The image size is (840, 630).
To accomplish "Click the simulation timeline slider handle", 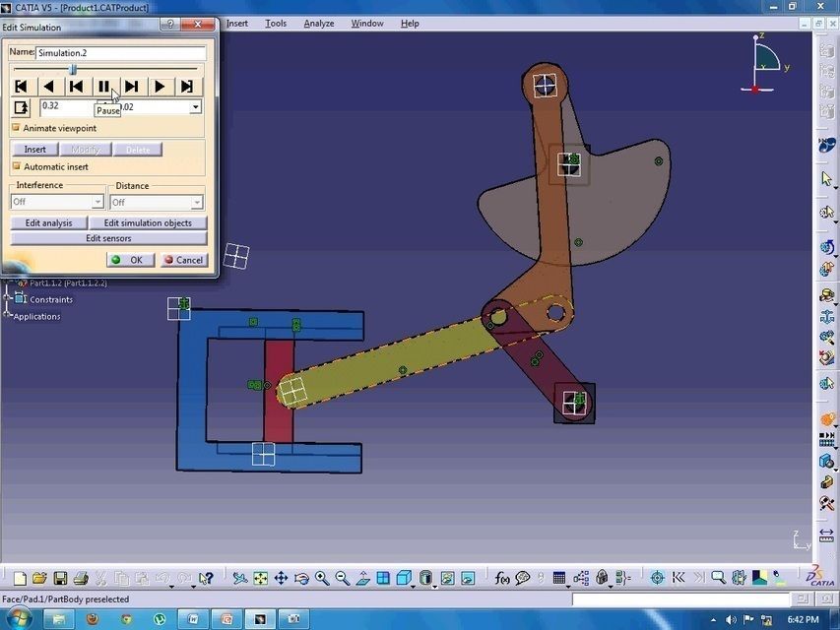I will click(72, 69).
